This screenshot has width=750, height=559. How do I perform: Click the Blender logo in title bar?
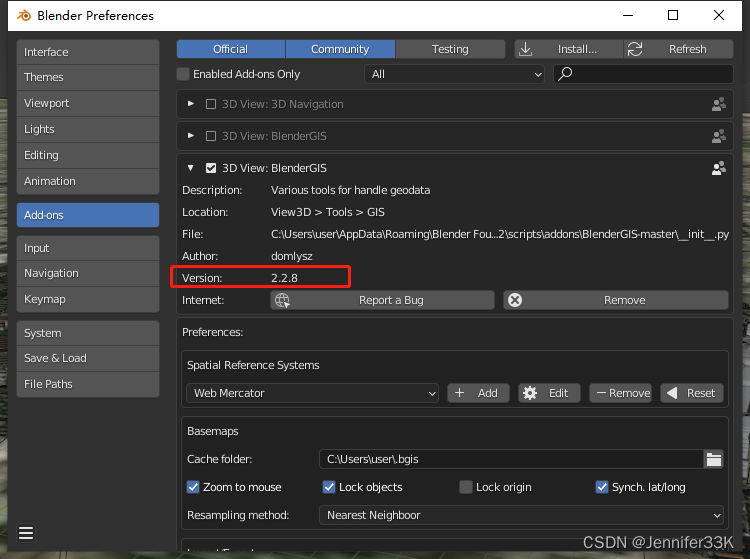point(24,15)
